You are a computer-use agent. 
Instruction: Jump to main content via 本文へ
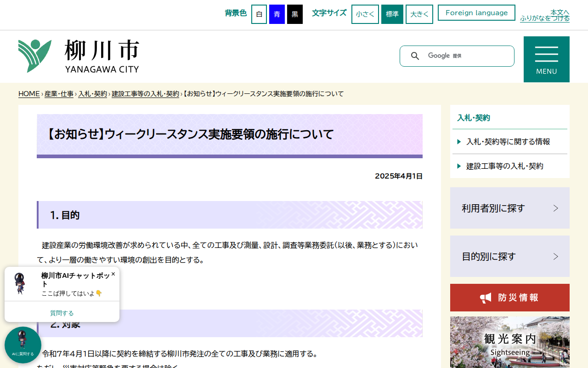(x=560, y=12)
